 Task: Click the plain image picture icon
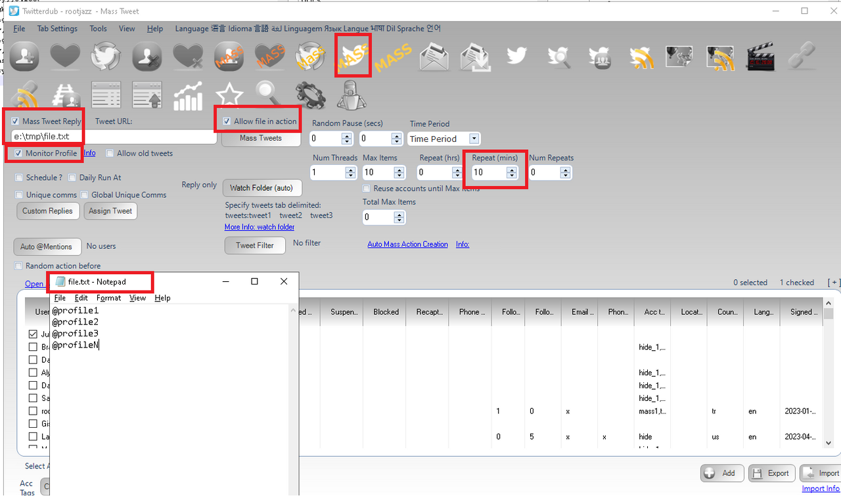(679, 57)
